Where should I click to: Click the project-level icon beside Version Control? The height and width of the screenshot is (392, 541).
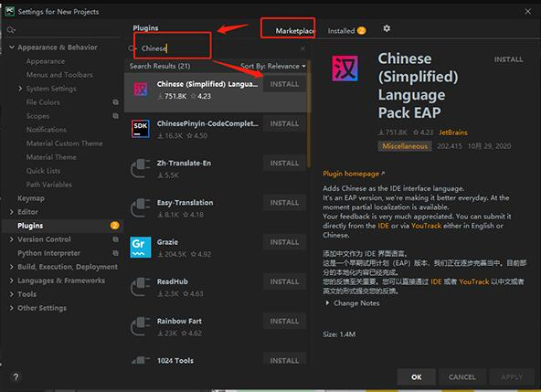tap(115, 239)
